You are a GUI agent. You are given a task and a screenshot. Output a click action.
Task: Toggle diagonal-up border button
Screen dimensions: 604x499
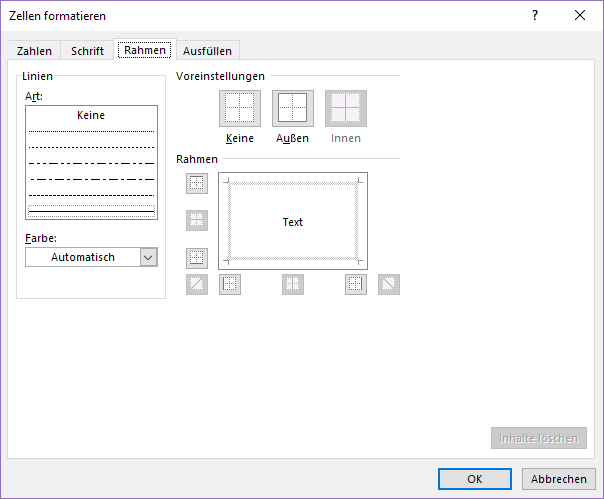197,284
